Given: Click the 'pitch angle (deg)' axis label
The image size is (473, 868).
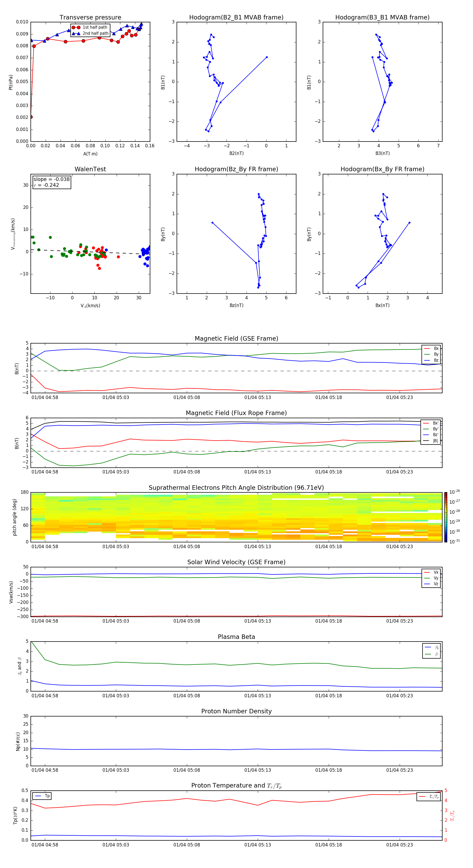Looking at the screenshot, I should click(14, 517).
